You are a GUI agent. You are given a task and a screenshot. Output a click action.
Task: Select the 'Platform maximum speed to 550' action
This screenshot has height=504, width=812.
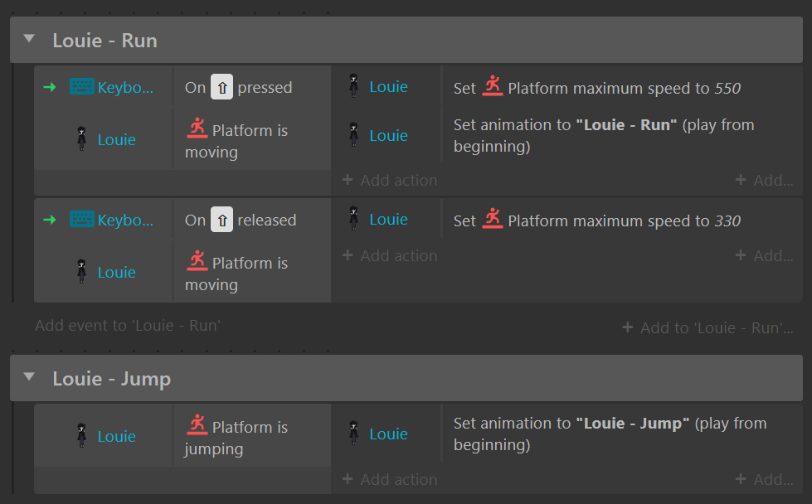[597, 88]
